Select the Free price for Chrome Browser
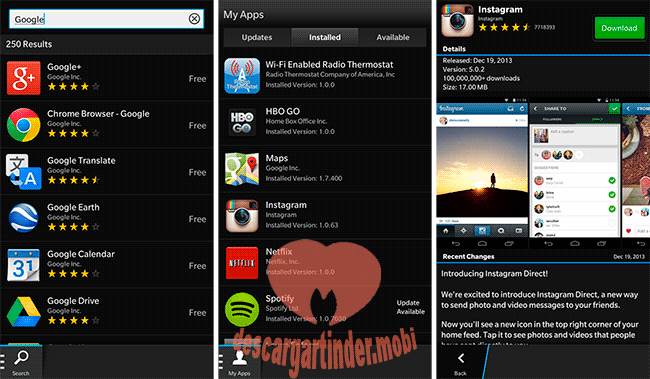 tap(197, 126)
